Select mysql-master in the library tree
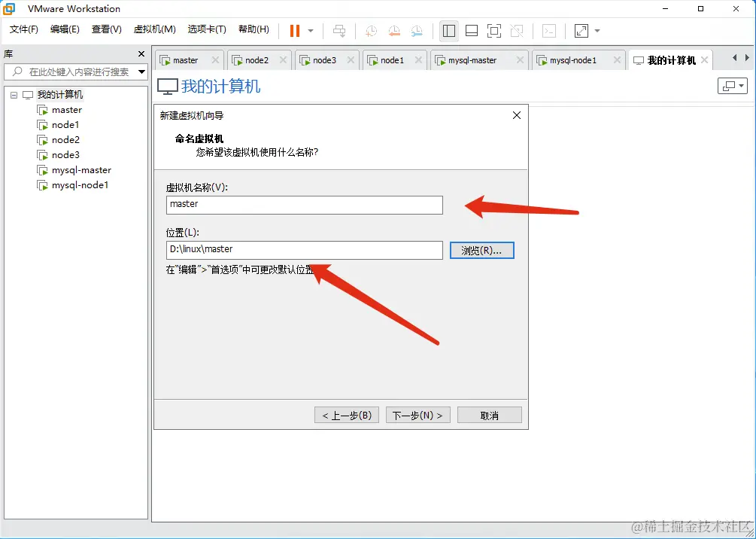Viewport: 756px width, 539px height. point(81,170)
